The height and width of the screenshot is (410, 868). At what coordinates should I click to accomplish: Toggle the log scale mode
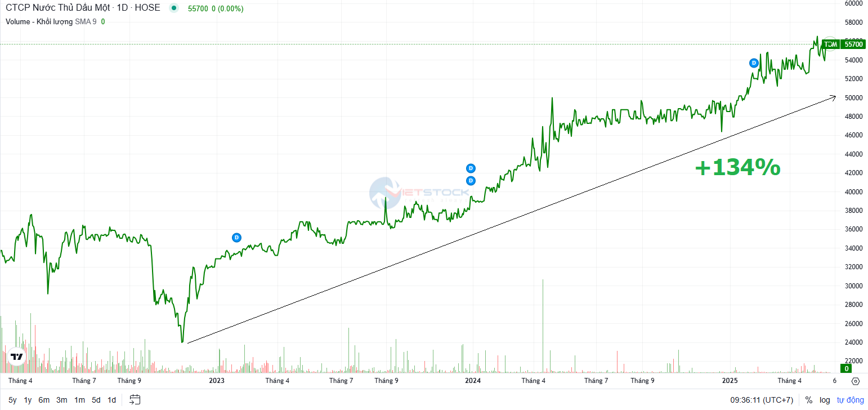(825, 400)
